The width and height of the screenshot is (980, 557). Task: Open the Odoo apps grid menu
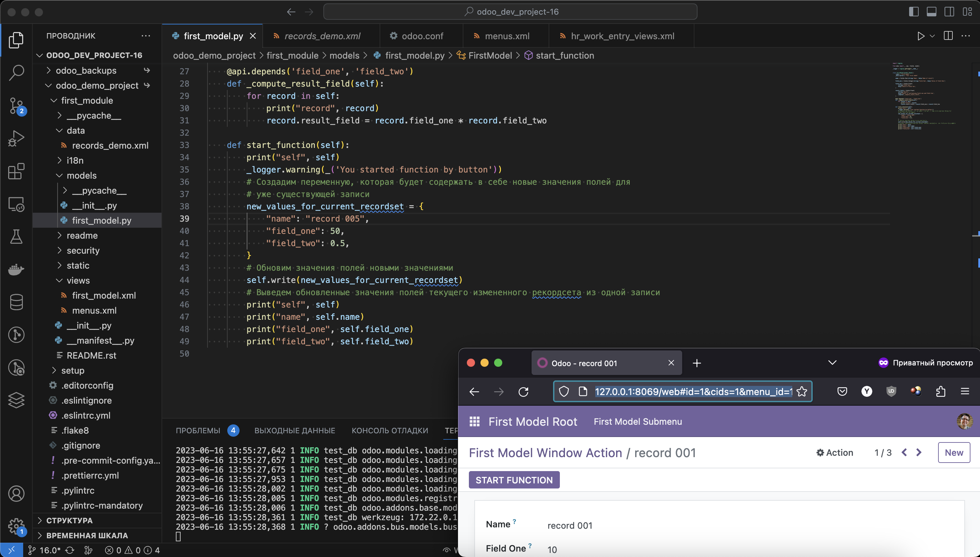pyautogui.click(x=475, y=422)
